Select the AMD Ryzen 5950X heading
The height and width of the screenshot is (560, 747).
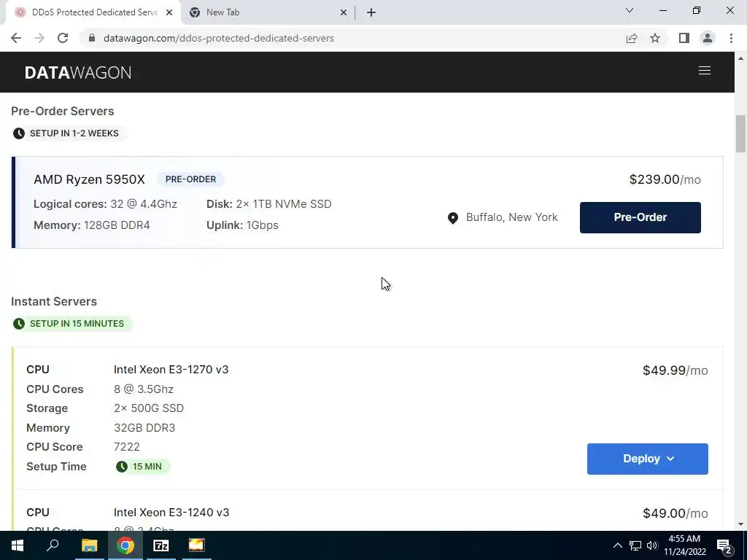click(x=89, y=179)
